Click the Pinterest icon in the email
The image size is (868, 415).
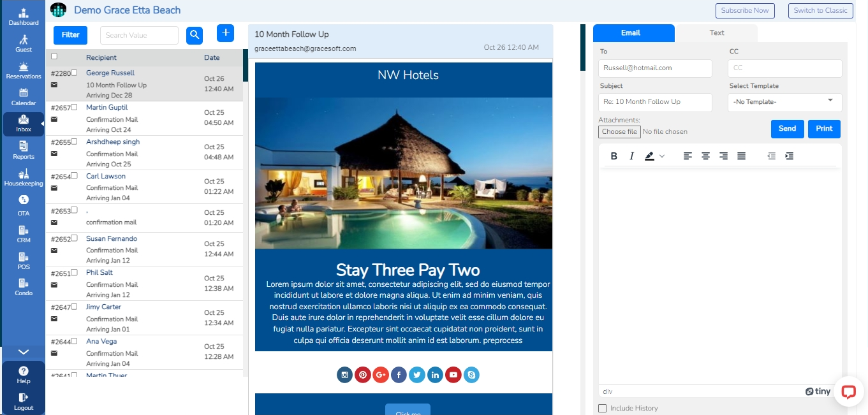coord(363,375)
